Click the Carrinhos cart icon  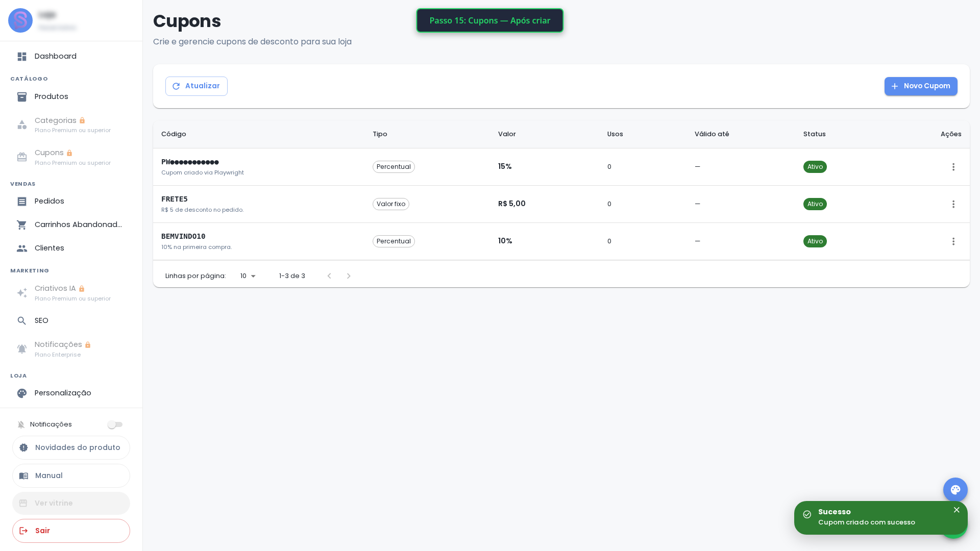pyautogui.click(x=22, y=225)
